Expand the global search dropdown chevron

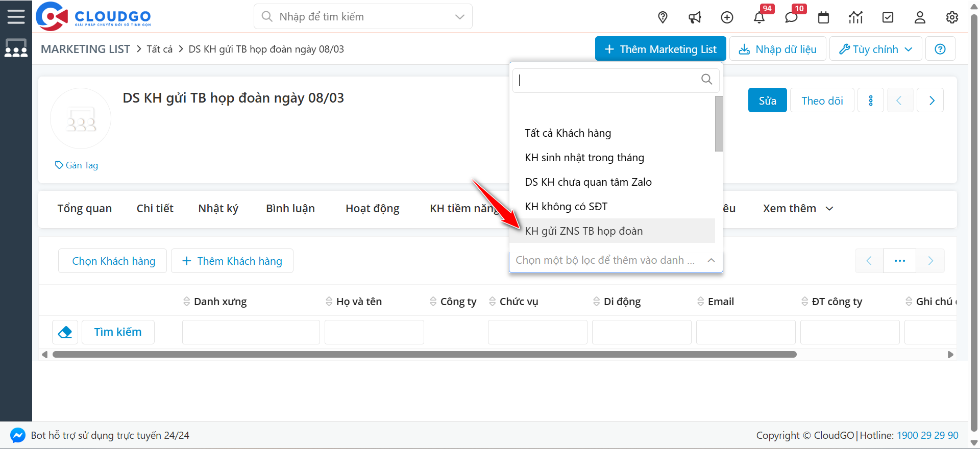pos(459,17)
